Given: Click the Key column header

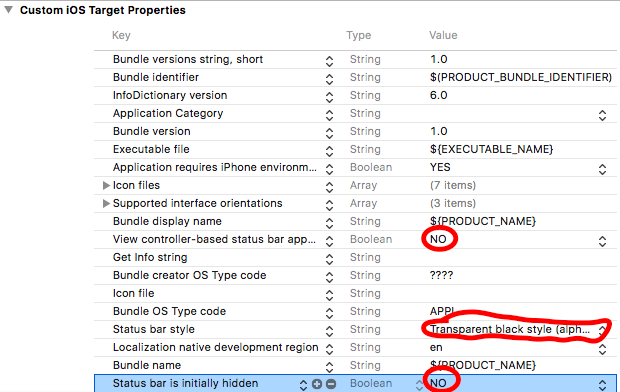Looking at the screenshot, I should coord(121,35).
